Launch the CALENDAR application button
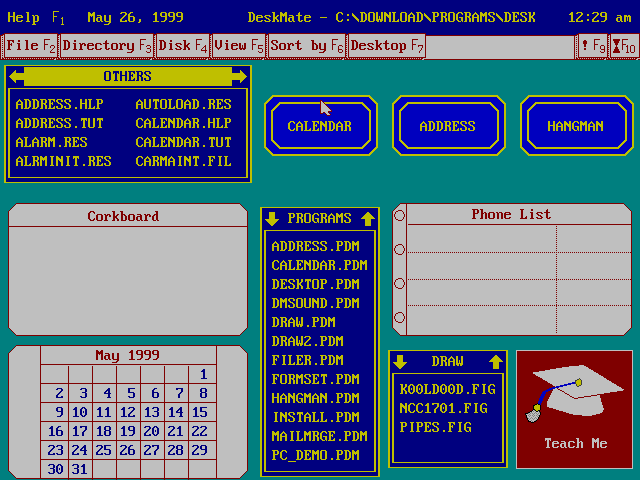 (320, 127)
